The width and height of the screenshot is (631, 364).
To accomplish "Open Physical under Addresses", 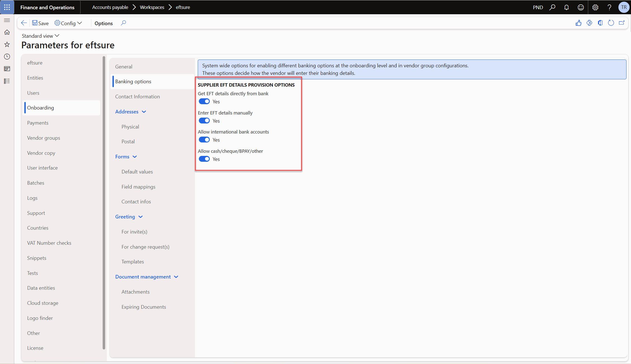I will (x=130, y=127).
